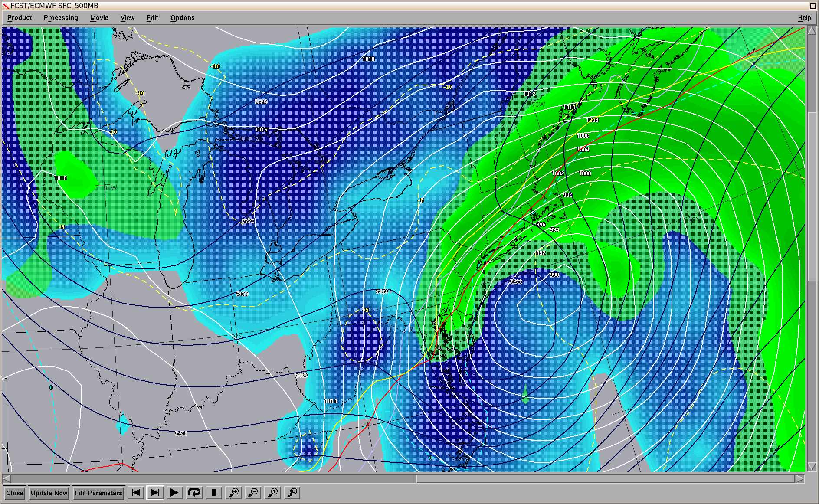Reset zoom to 1:1 view
This screenshot has height=504, width=819.
click(273, 493)
